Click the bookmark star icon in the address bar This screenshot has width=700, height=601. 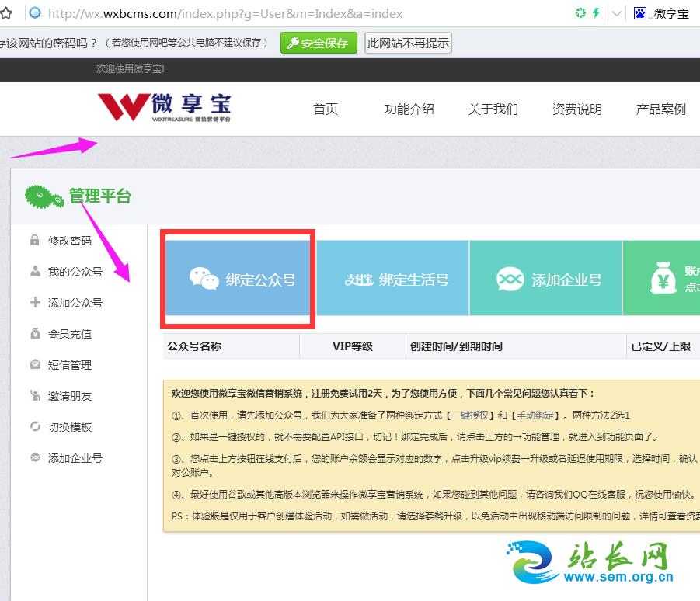[x=5, y=13]
